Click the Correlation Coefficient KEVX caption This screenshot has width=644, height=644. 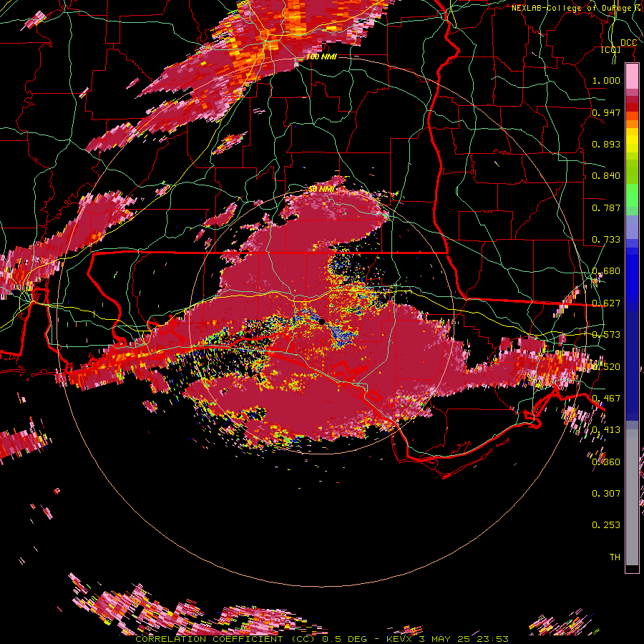point(322,639)
